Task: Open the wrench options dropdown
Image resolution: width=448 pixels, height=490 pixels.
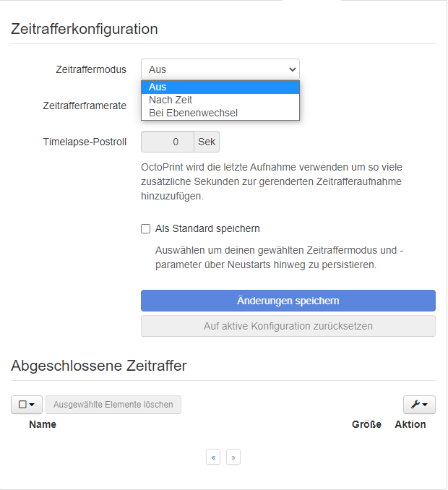Action: (x=419, y=405)
